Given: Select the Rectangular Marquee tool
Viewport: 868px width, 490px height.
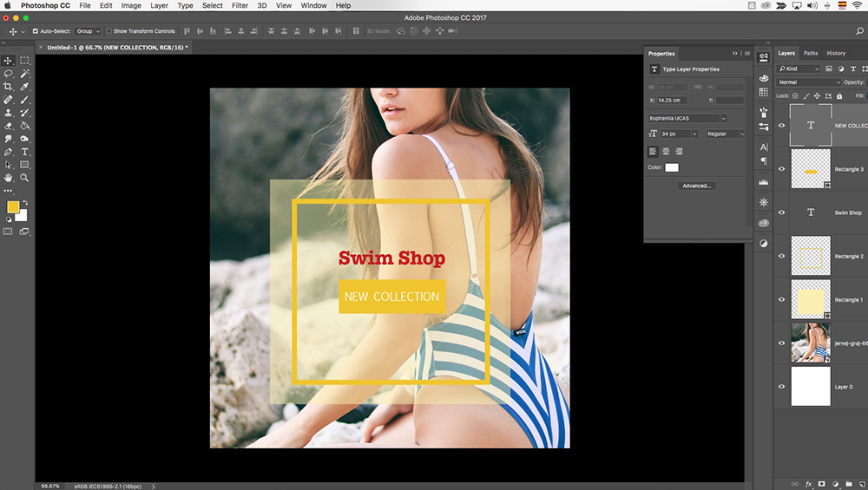Looking at the screenshot, I should tap(25, 61).
